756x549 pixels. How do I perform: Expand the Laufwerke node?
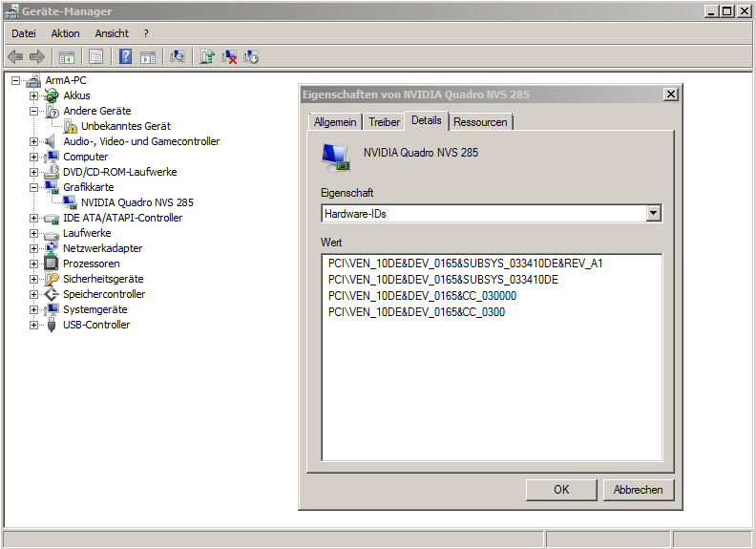[x=33, y=233]
